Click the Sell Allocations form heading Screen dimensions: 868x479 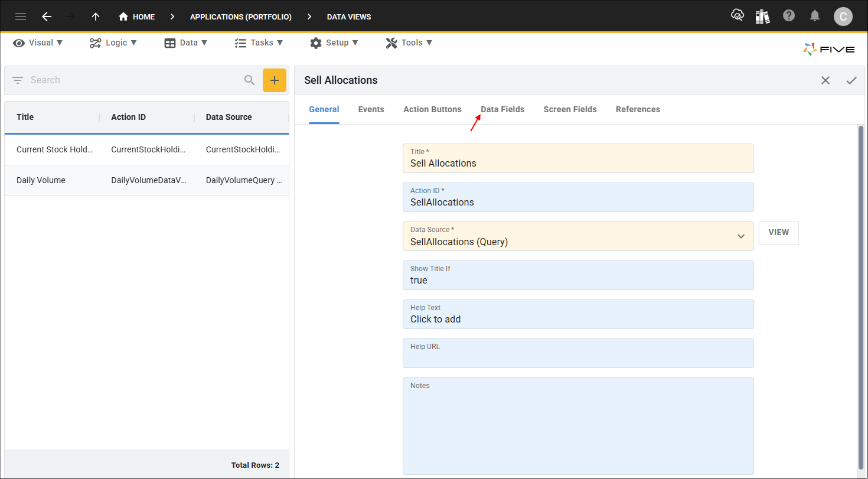(341, 80)
